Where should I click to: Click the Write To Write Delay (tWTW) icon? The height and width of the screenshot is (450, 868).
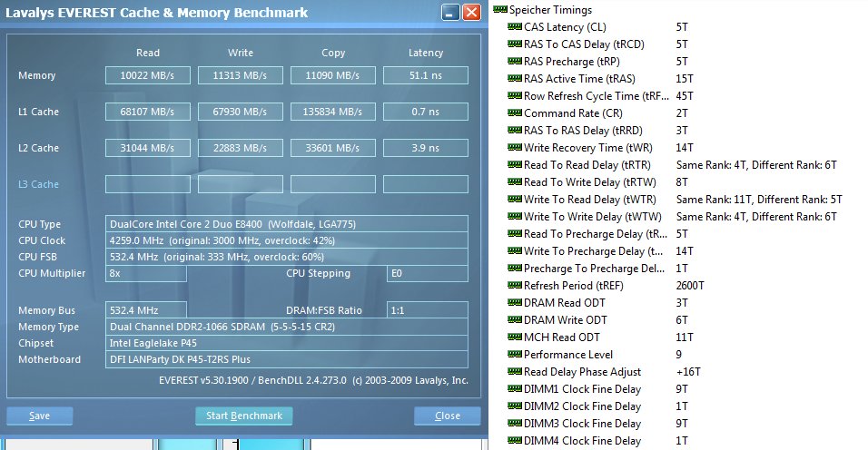(515, 216)
